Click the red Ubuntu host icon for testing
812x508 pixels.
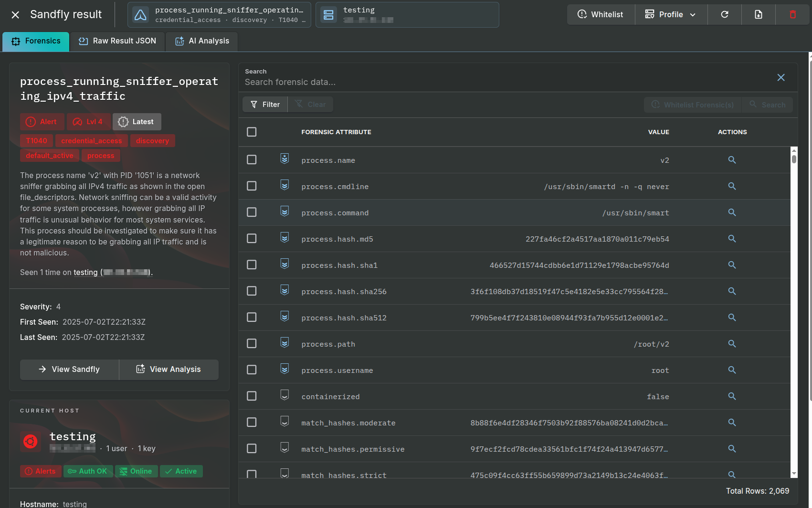(30, 442)
